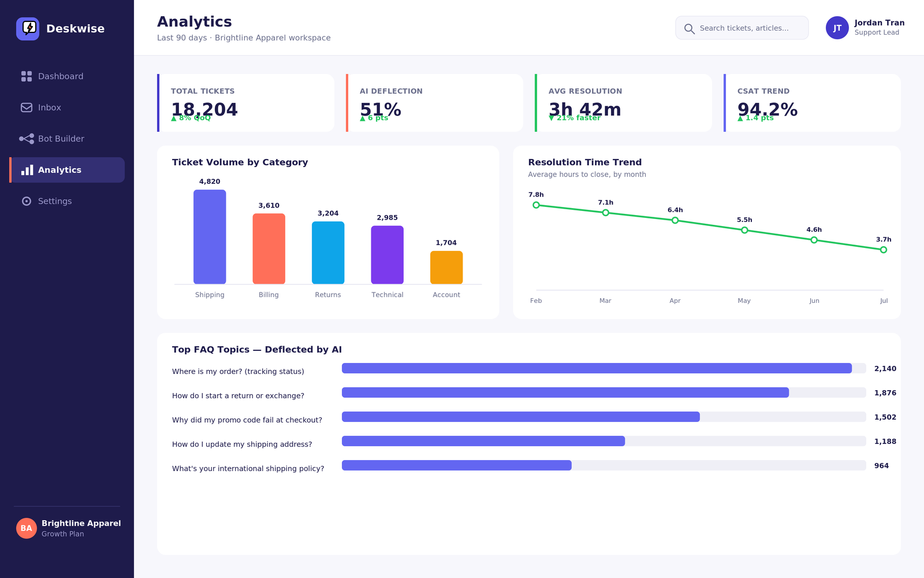This screenshot has width=924, height=578.
Task: Click the Settings gear icon
Action: tap(27, 201)
